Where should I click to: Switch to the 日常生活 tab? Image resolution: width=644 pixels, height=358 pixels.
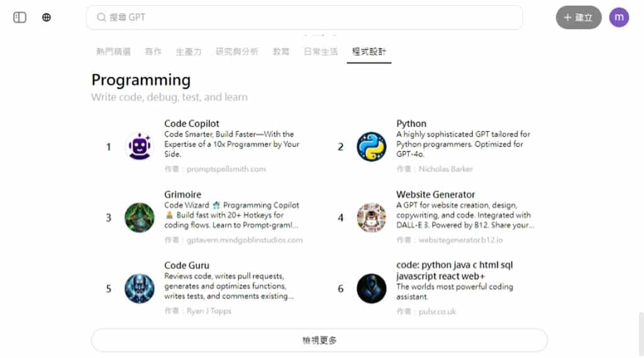(x=321, y=52)
